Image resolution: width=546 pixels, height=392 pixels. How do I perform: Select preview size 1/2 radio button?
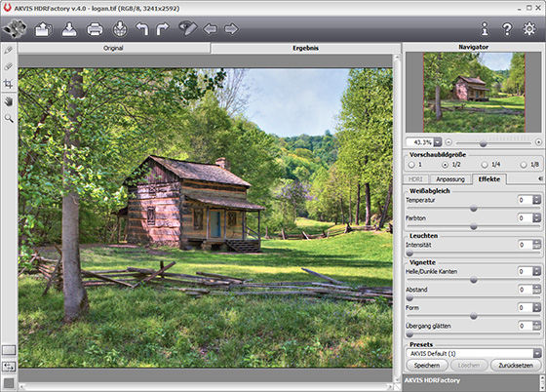tap(445, 165)
